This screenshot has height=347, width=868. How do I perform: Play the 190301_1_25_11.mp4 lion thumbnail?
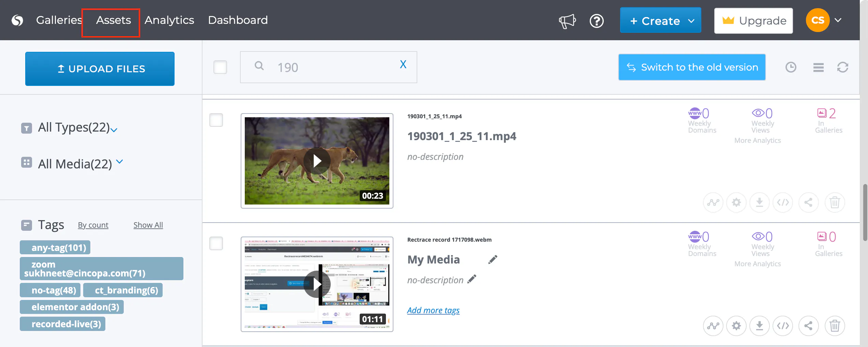(x=317, y=161)
